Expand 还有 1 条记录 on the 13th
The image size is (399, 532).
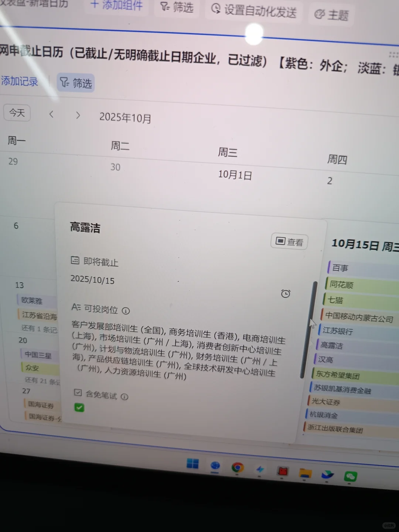[40, 328]
